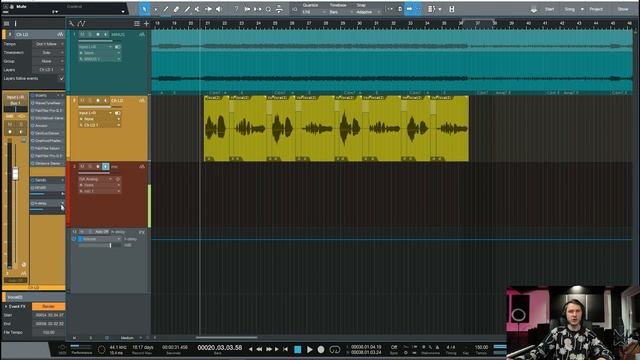
Task: Expand the Event FX section
Action: (6, 306)
